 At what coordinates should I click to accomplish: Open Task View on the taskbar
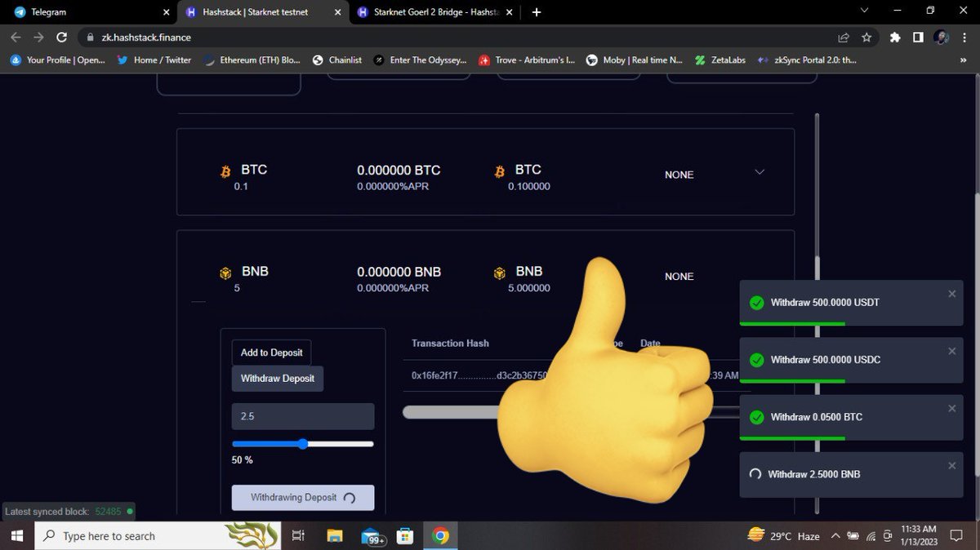pos(298,536)
